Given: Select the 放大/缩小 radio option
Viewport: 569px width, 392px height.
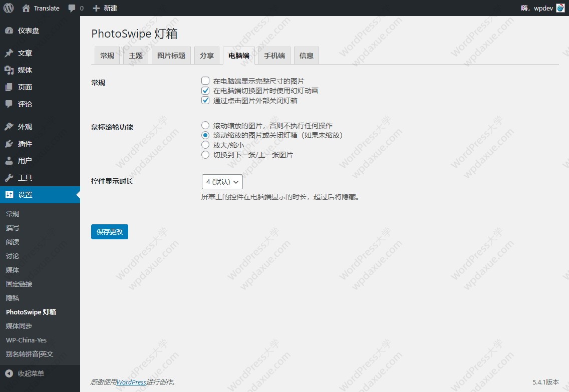Looking at the screenshot, I should click(x=205, y=145).
